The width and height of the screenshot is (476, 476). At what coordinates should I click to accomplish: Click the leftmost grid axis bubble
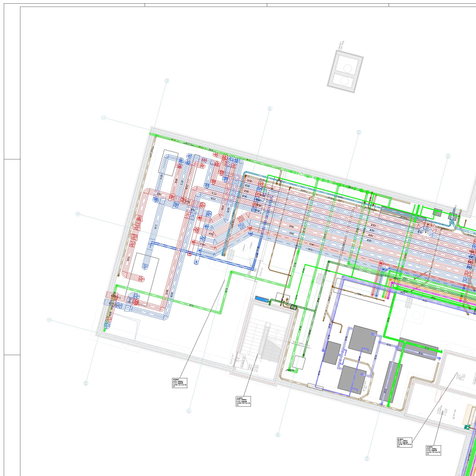click(x=49, y=320)
